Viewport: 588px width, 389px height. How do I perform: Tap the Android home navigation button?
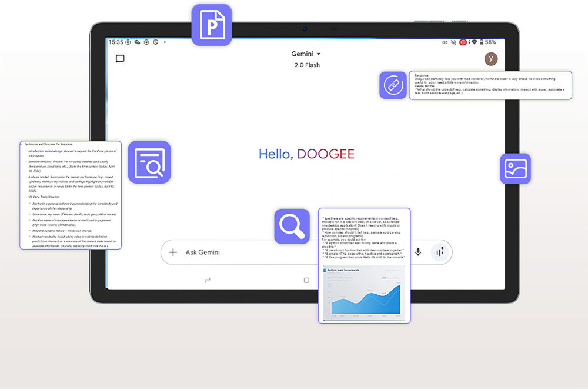[306, 281]
